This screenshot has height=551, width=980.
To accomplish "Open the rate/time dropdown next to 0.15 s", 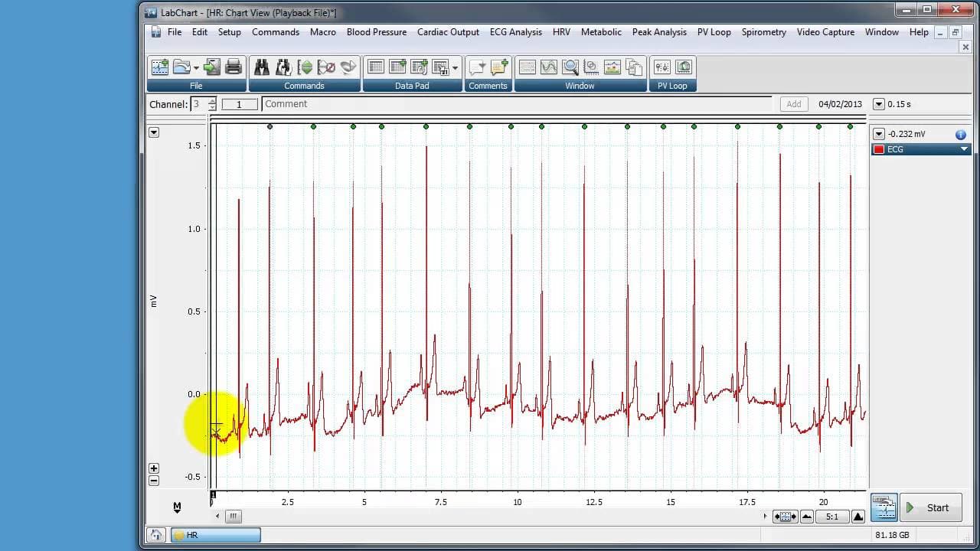I will 879,104.
